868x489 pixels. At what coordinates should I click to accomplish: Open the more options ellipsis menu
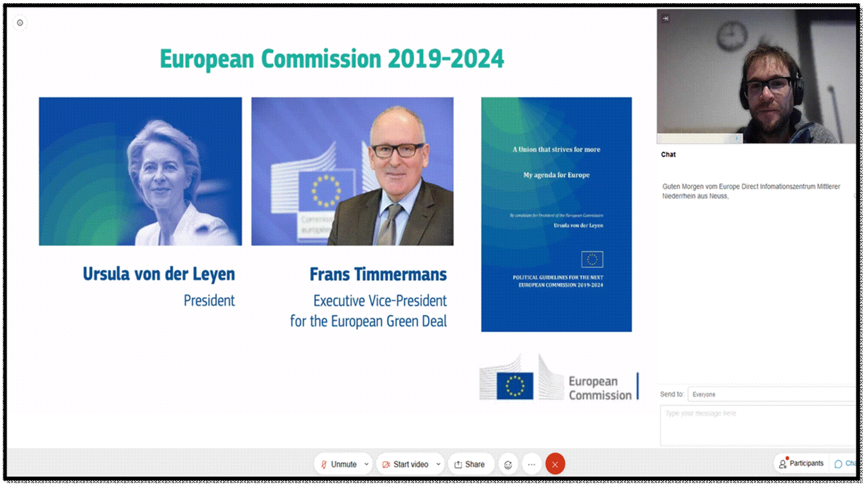click(x=532, y=464)
